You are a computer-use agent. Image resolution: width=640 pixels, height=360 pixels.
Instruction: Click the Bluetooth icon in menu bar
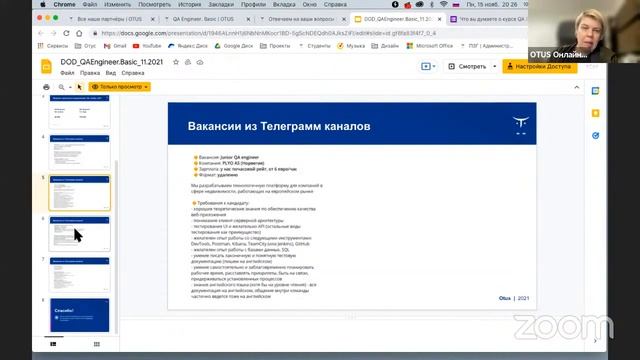click(x=431, y=4)
